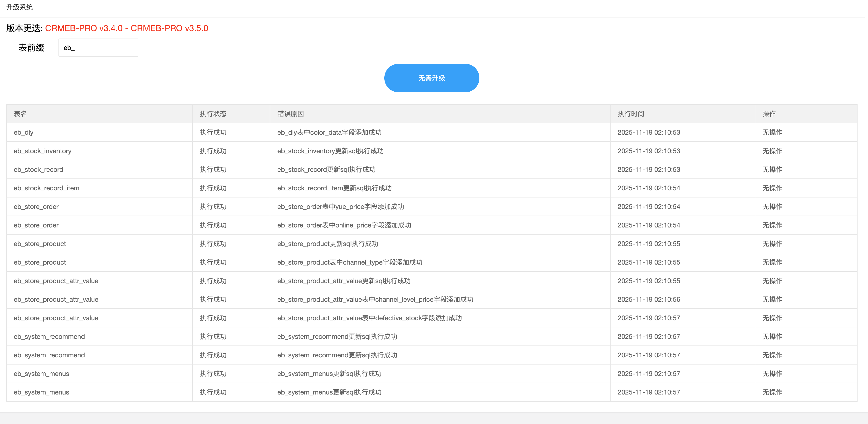Select the eb_stock_inventory row name

[x=43, y=151]
